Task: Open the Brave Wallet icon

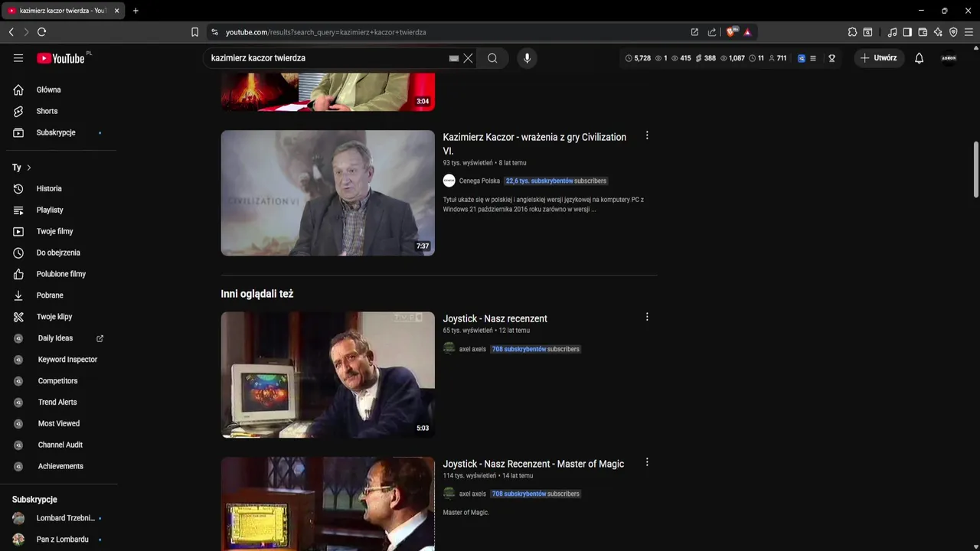Action: pos(923,32)
